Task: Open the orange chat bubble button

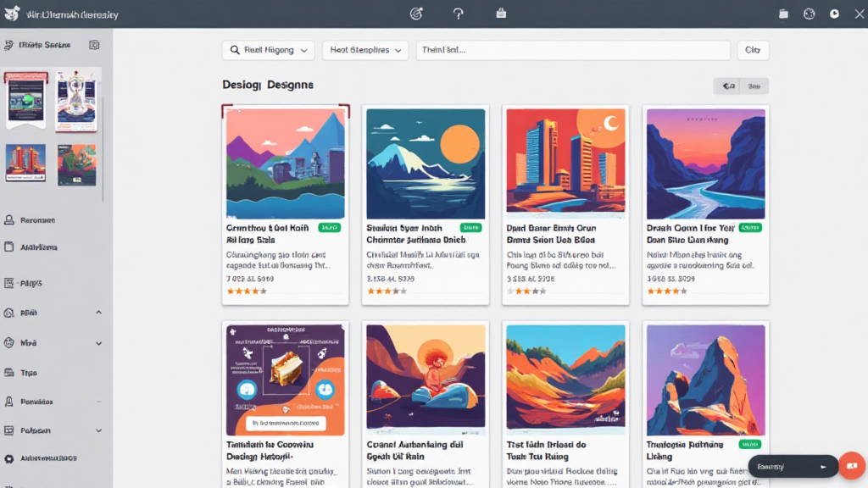Action: tap(852, 466)
